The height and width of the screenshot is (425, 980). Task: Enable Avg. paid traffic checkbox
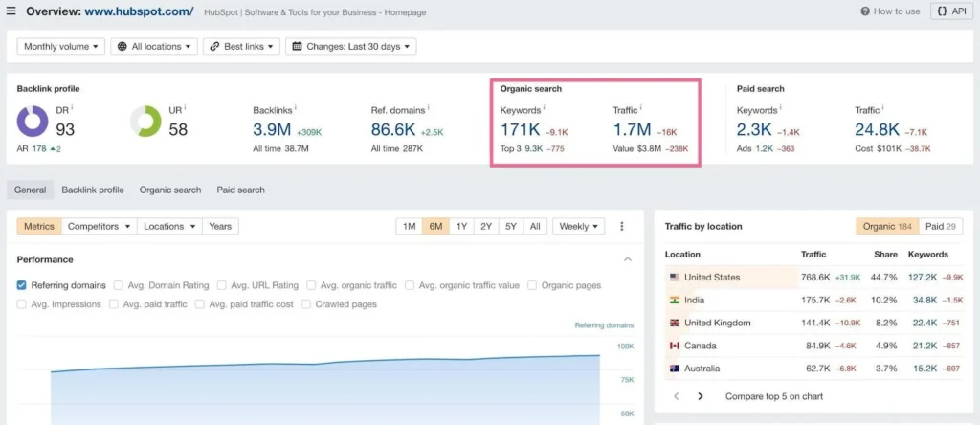coord(114,304)
